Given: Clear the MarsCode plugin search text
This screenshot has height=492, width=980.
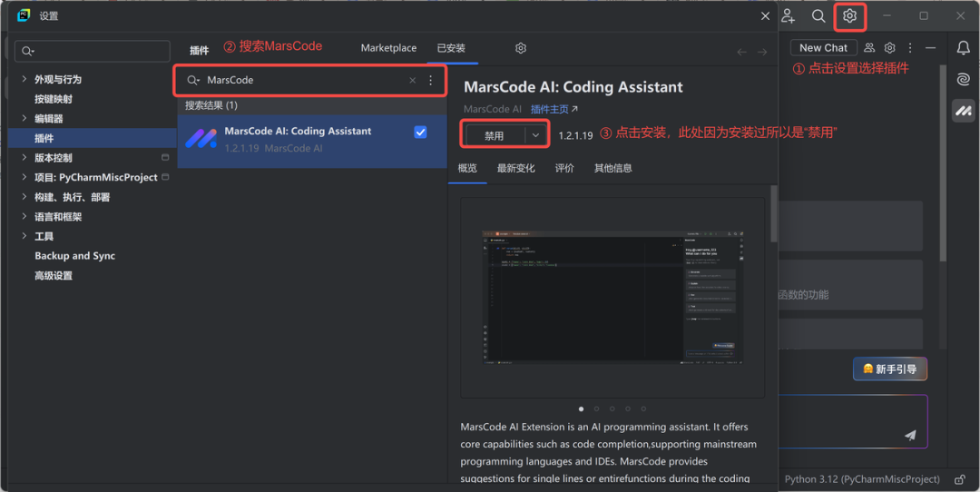Looking at the screenshot, I should (x=413, y=80).
